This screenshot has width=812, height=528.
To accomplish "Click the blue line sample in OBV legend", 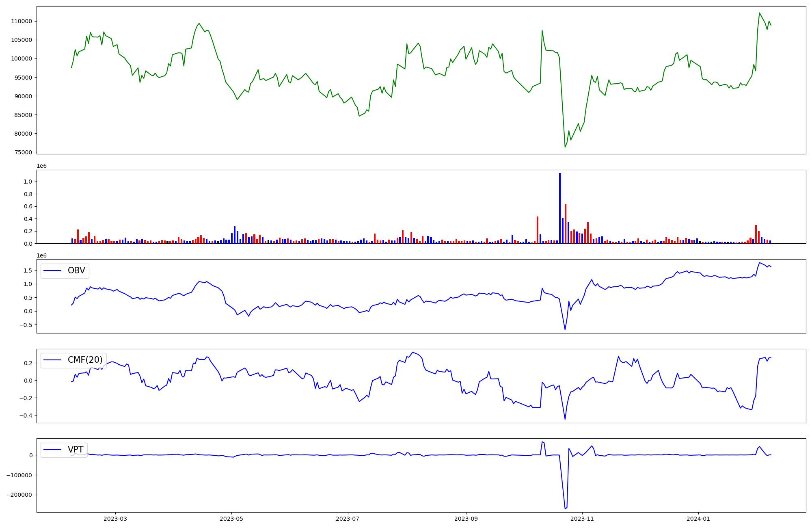I will [52, 271].
